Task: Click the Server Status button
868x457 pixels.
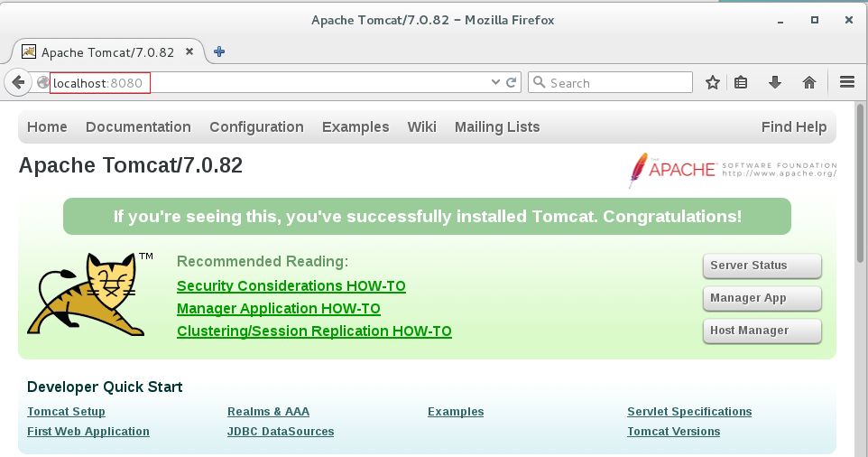Action: coord(762,266)
